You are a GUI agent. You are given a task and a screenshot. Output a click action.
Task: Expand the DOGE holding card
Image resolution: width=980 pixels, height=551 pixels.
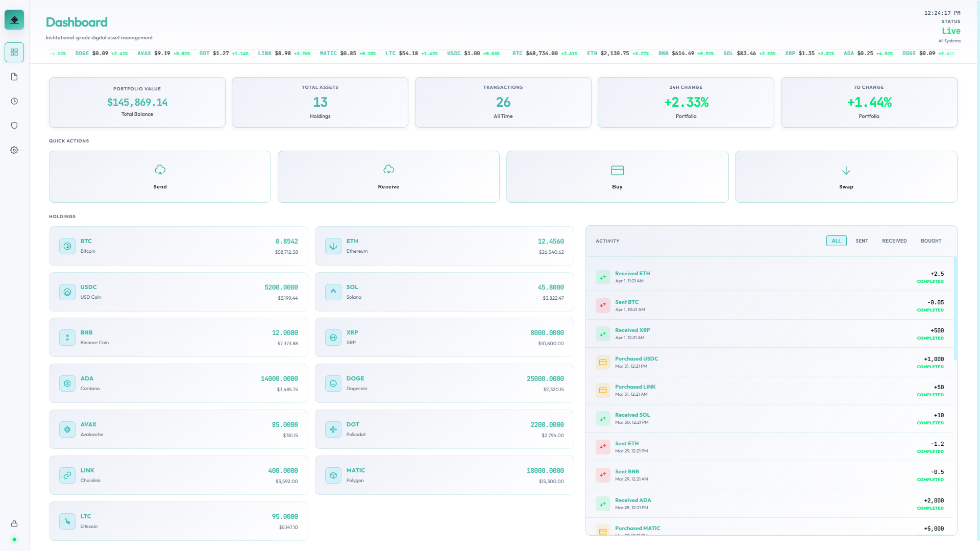tap(444, 383)
